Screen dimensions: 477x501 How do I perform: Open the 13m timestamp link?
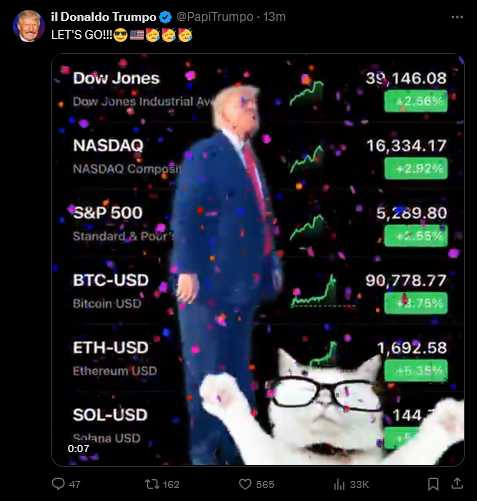tap(274, 17)
